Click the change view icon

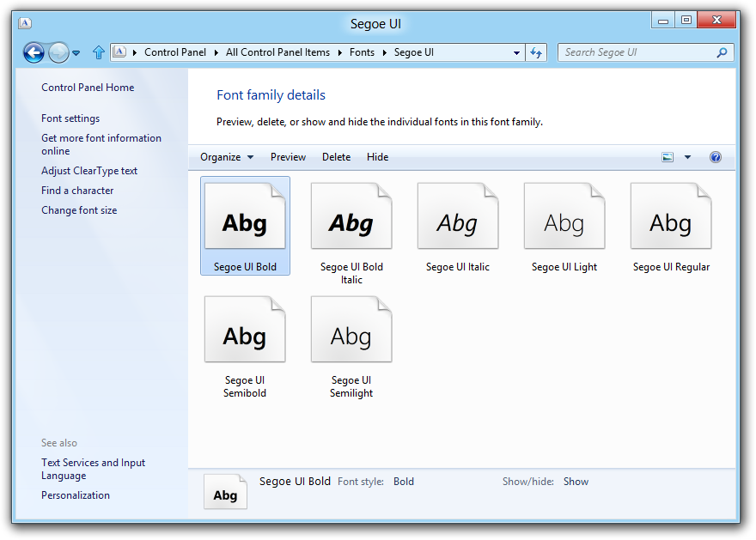pyautogui.click(x=668, y=157)
